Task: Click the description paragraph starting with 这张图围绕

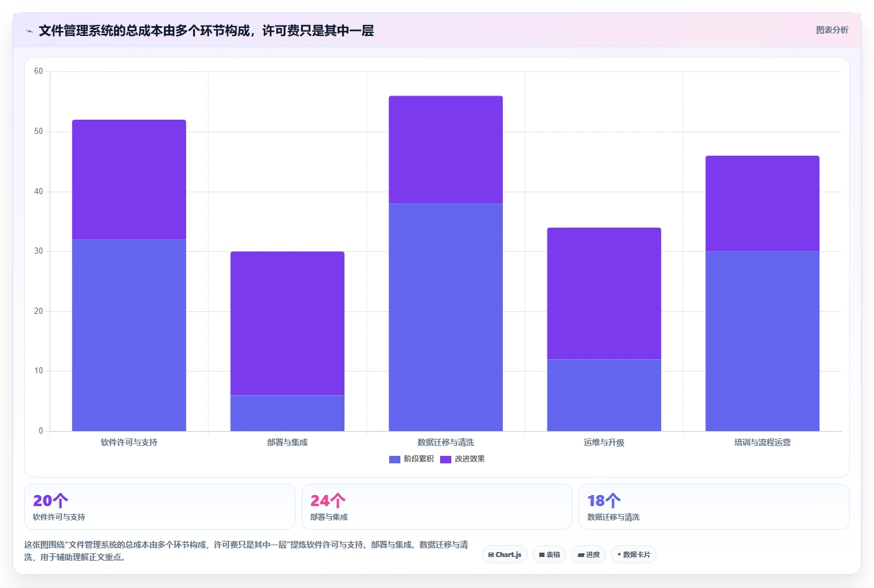Action: point(246,551)
